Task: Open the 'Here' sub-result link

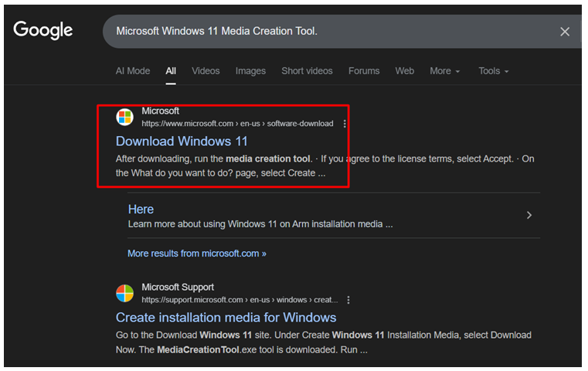Action: click(x=141, y=209)
